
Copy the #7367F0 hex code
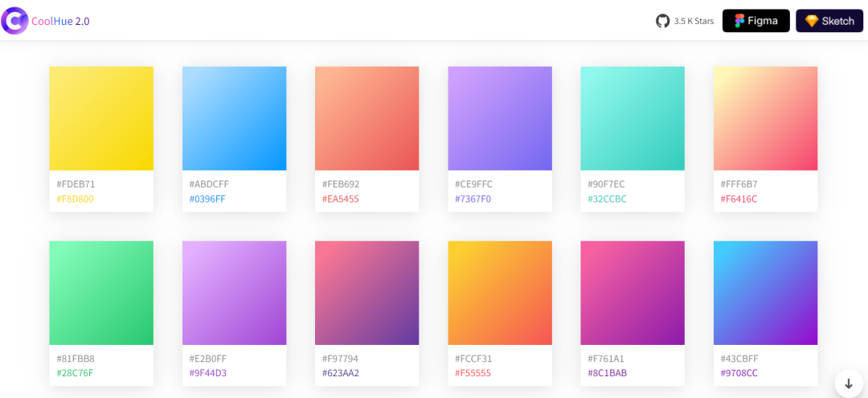473,199
